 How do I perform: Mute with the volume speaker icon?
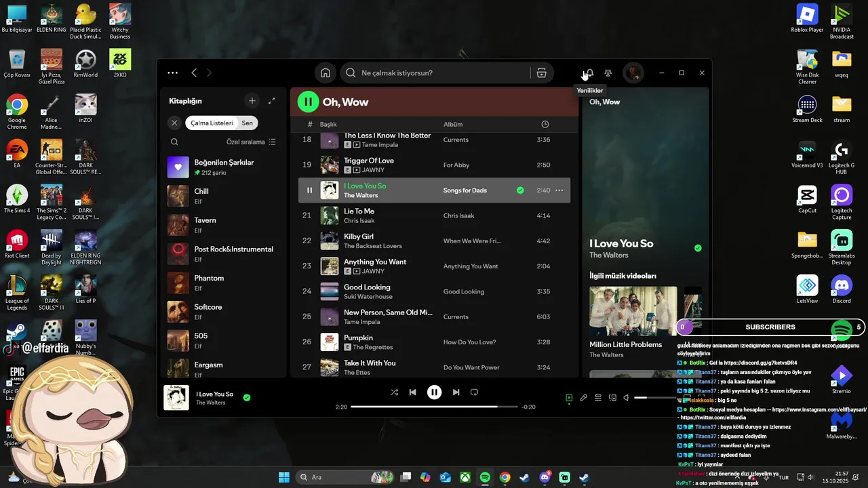[627, 398]
